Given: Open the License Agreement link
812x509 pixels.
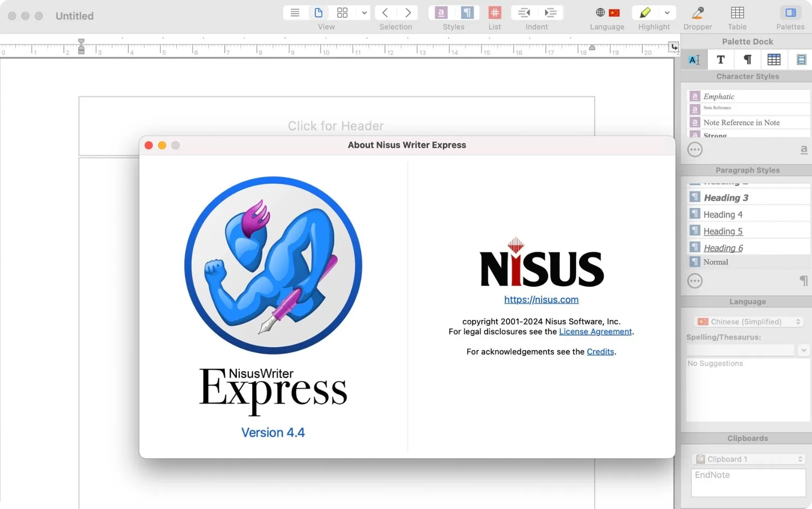Looking at the screenshot, I should coord(595,331).
